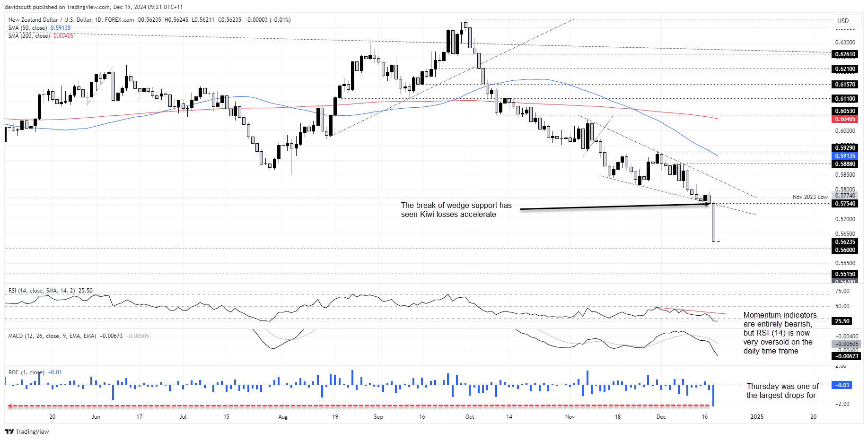Click the RSI (14, close, SMA, 14, 2) legend
This screenshot has height=440, width=868.
[x=42, y=291]
